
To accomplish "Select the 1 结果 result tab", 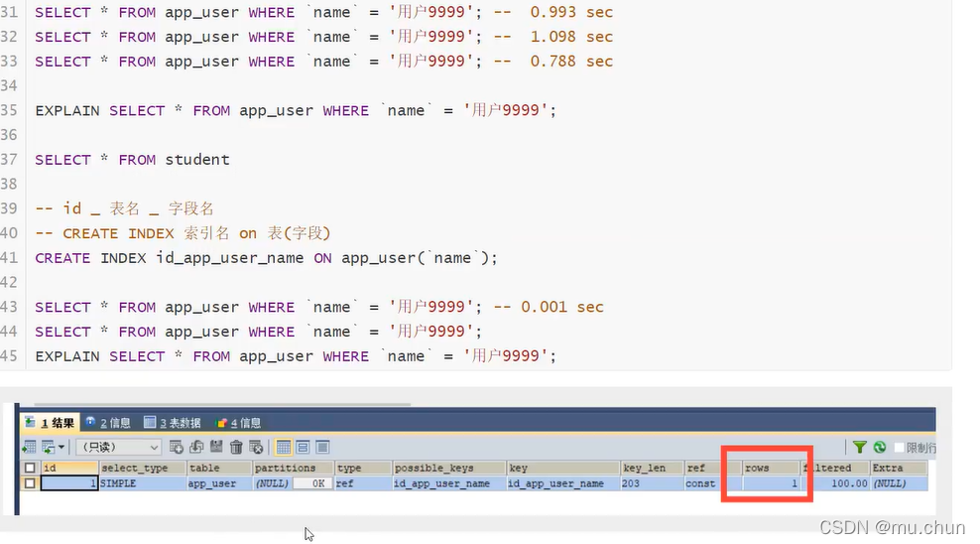I will tap(49, 423).
